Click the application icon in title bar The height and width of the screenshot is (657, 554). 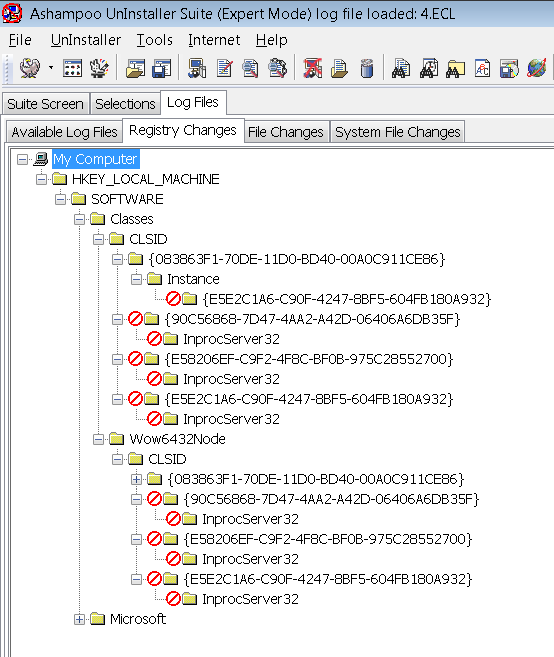point(12,13)
